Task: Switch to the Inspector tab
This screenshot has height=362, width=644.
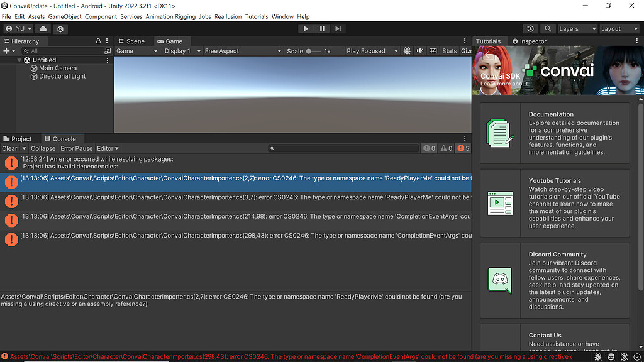Action: (x=533, y=41)
